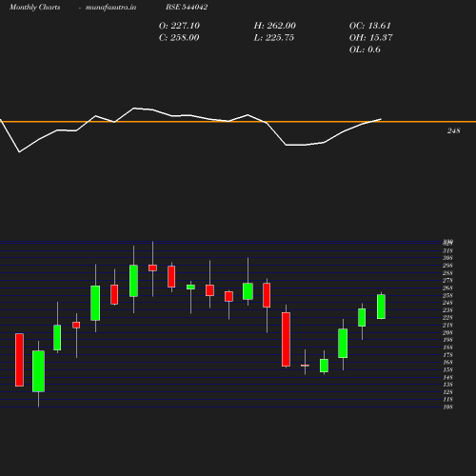Click the 148 price axis label
The height and width of the screenshot is (476, 476).
(x=447, y=377)
